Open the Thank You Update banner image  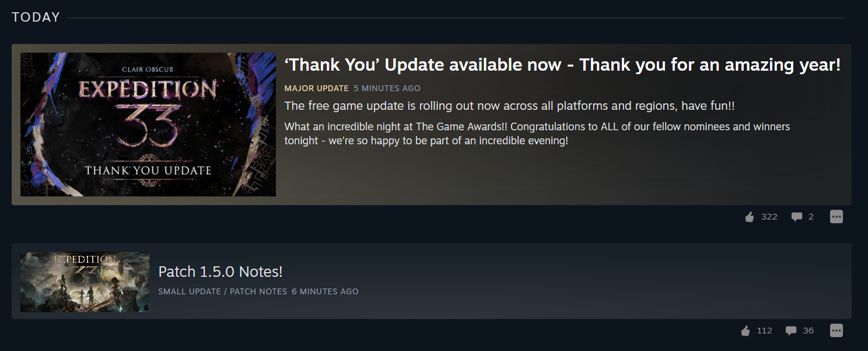tap(148, 124)
